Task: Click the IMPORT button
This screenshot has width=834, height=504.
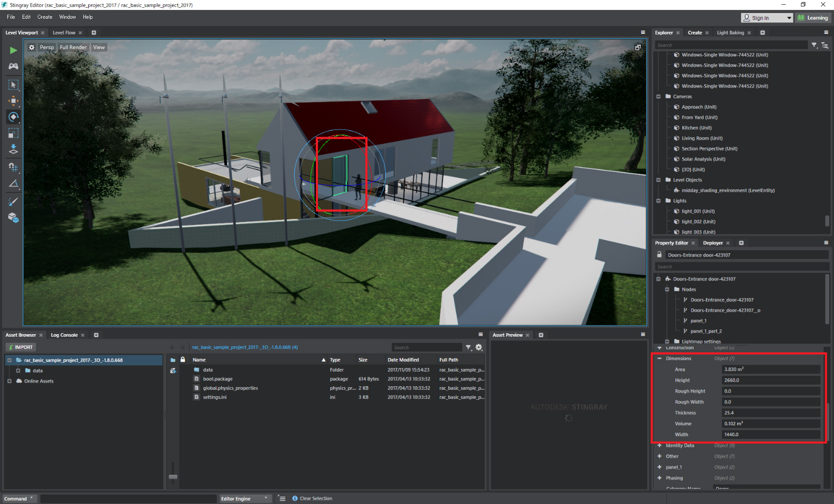Action: pos(20,347)
